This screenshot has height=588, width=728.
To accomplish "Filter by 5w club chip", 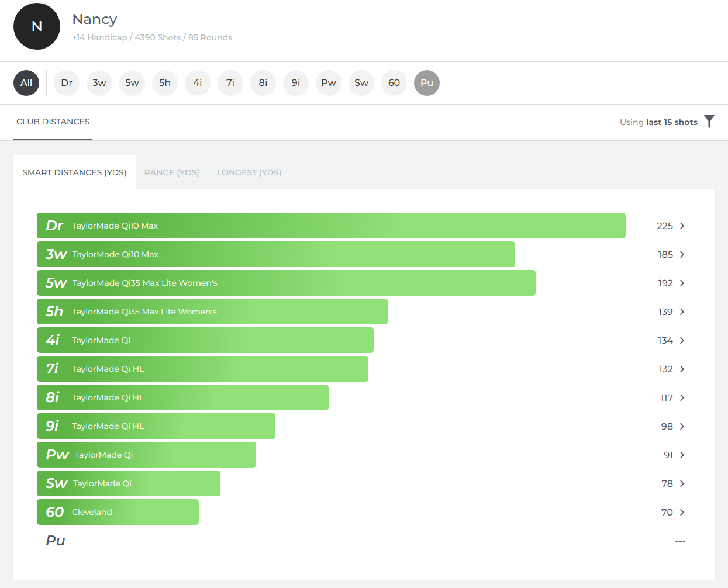I will click(x=132, y=83).
